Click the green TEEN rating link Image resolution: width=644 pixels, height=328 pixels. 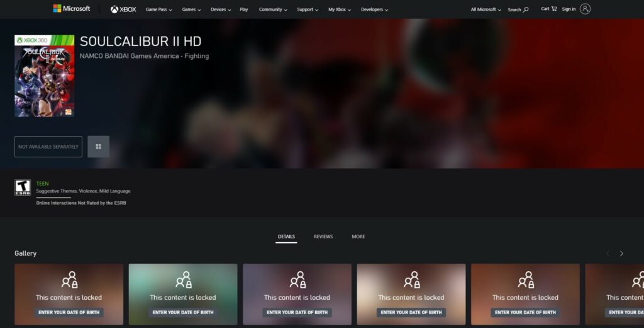tap(42, 184)
